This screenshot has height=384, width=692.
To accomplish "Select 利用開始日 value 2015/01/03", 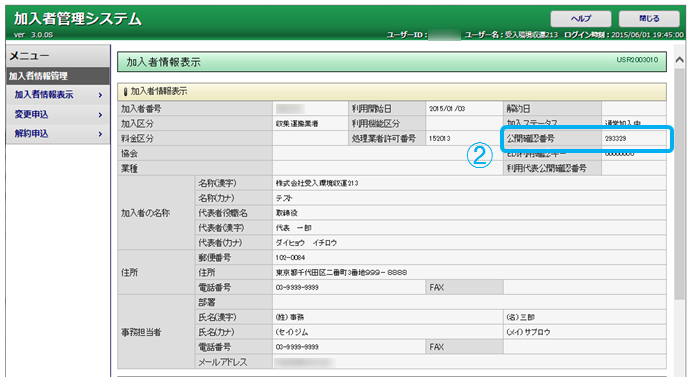I will 447,109.
